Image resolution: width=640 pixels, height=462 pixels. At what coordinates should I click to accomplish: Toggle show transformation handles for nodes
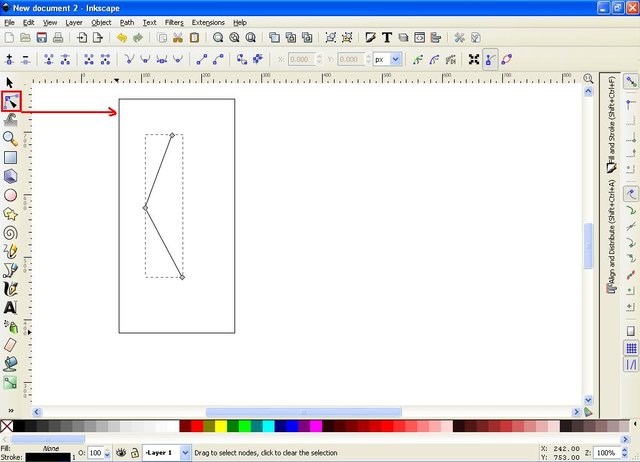click(x=473, y=60)
